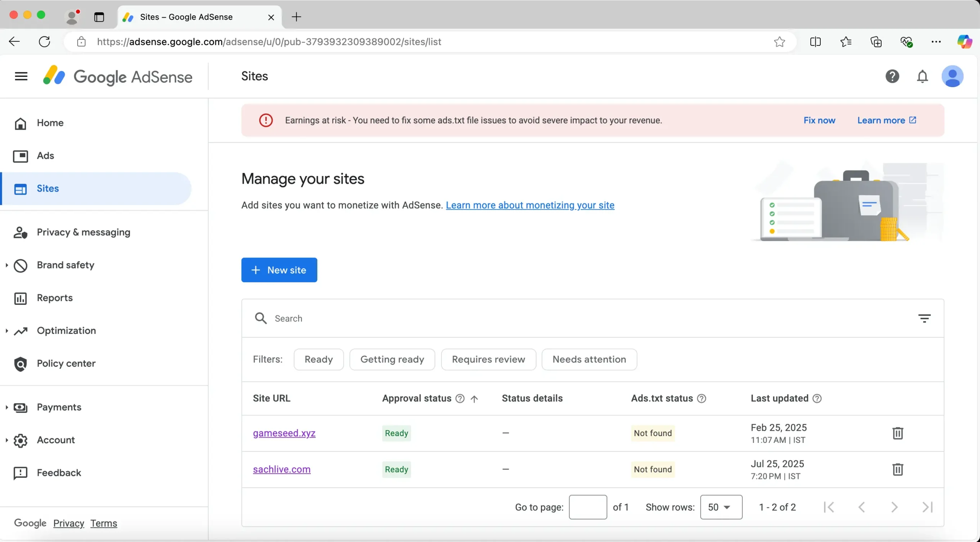
Task: Open the sachlive.com site link
Action: [281, 469]
